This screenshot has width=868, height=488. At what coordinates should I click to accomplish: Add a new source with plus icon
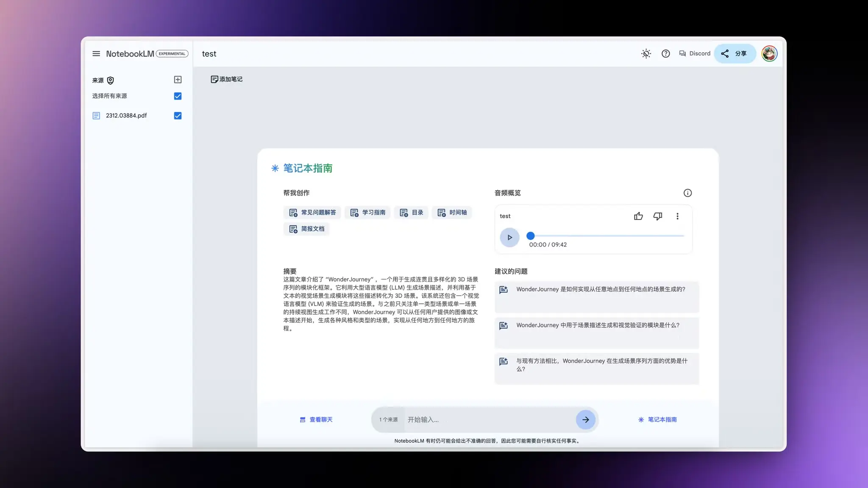coord(178,80)
